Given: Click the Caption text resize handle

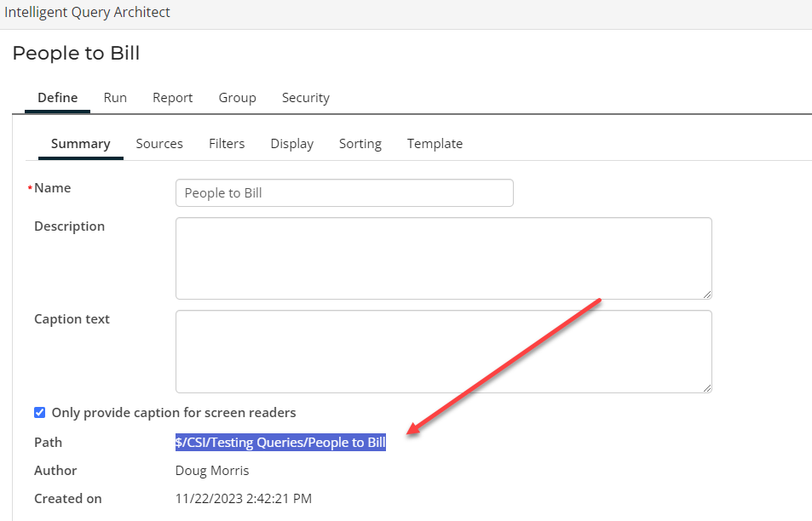Looking at the screenshot, I should pos(706,387).
